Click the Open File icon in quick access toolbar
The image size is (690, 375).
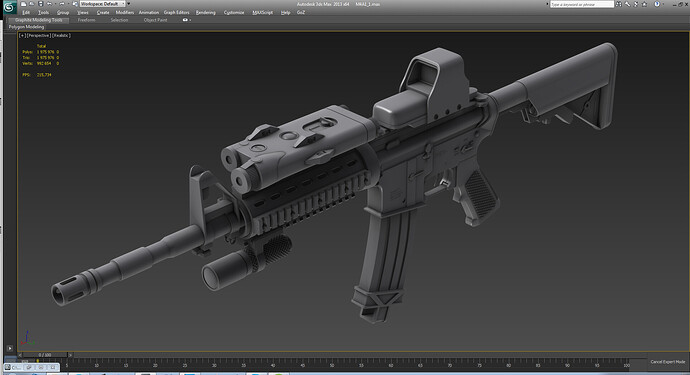click(32, 4)
